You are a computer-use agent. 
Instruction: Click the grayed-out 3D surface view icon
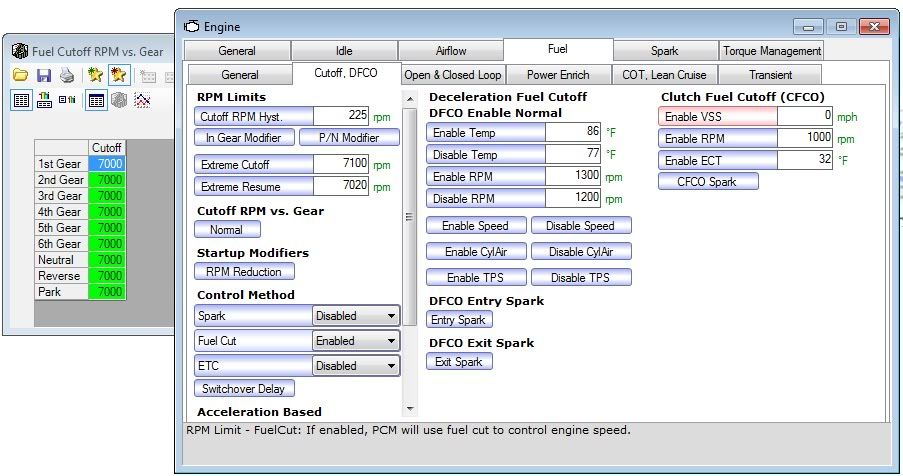tap(119, 100)
